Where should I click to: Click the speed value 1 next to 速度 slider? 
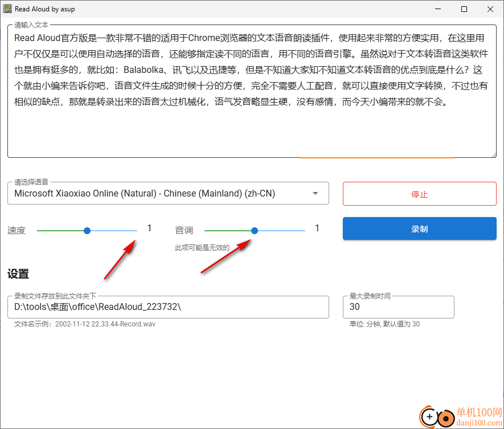click(149, 228)
